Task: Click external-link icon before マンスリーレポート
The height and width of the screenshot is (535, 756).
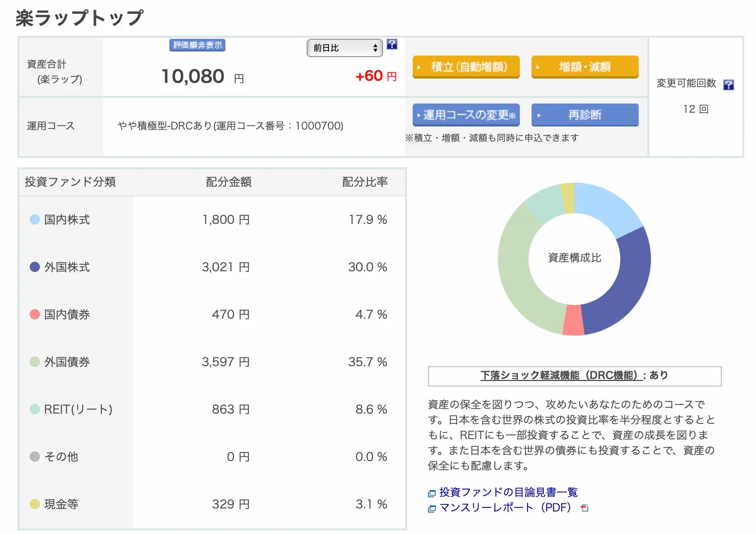Action: [432, 508]
